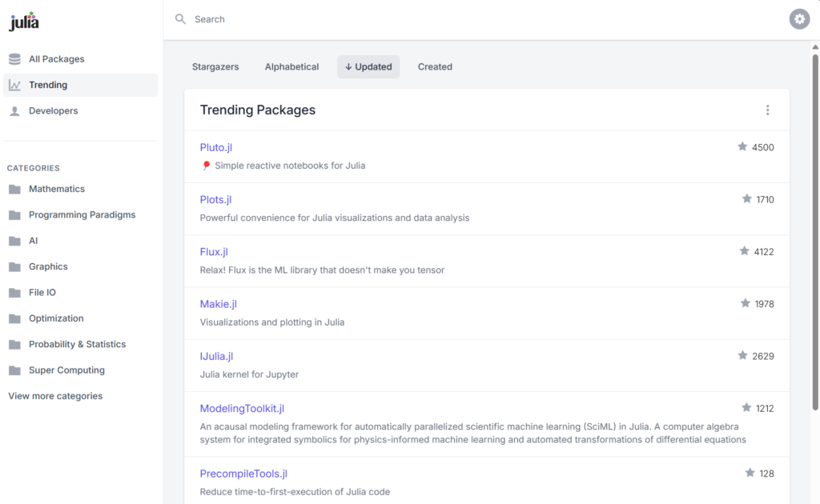Click the star icon for Plots.jl
Viewport: 820px width, 504px height.
(747, 199)
